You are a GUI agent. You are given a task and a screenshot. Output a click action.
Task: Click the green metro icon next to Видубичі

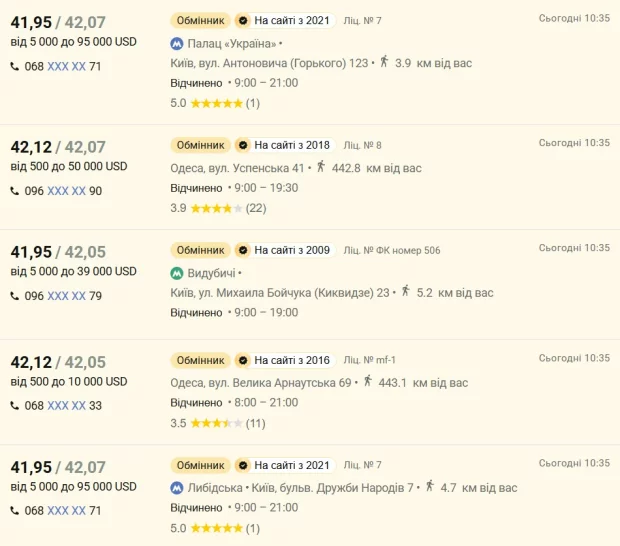(177, 273)
